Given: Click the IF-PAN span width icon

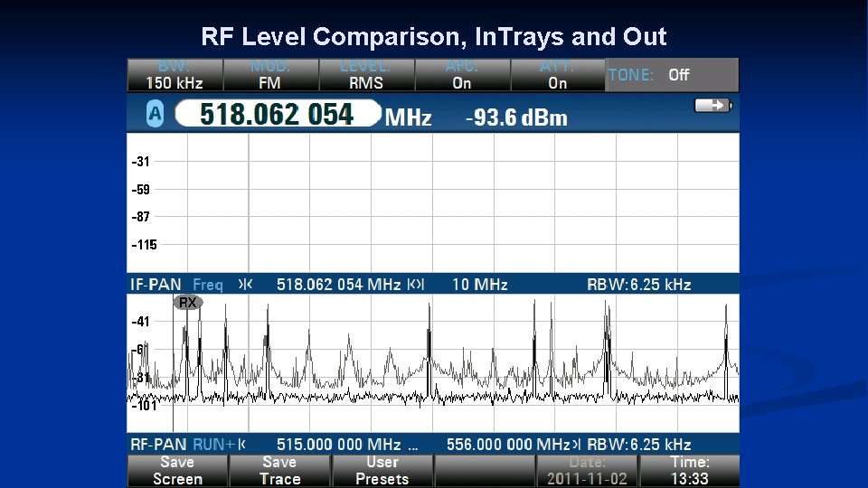Looking at the screenshot, I should coord(416,285).
